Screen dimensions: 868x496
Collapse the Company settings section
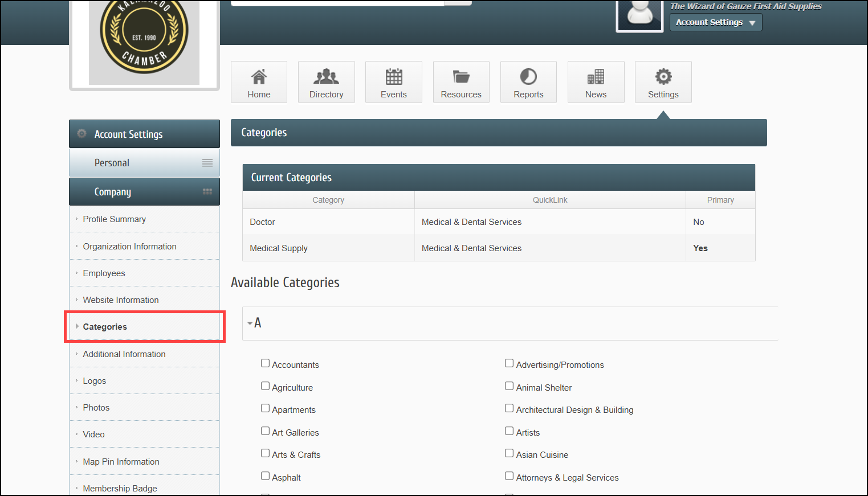[144, 192]
